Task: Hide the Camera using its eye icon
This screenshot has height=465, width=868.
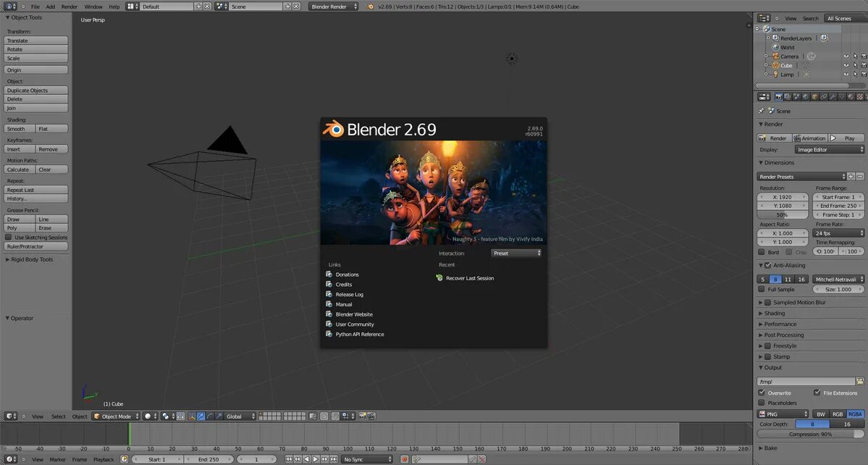Action: [x=846, y=56]
